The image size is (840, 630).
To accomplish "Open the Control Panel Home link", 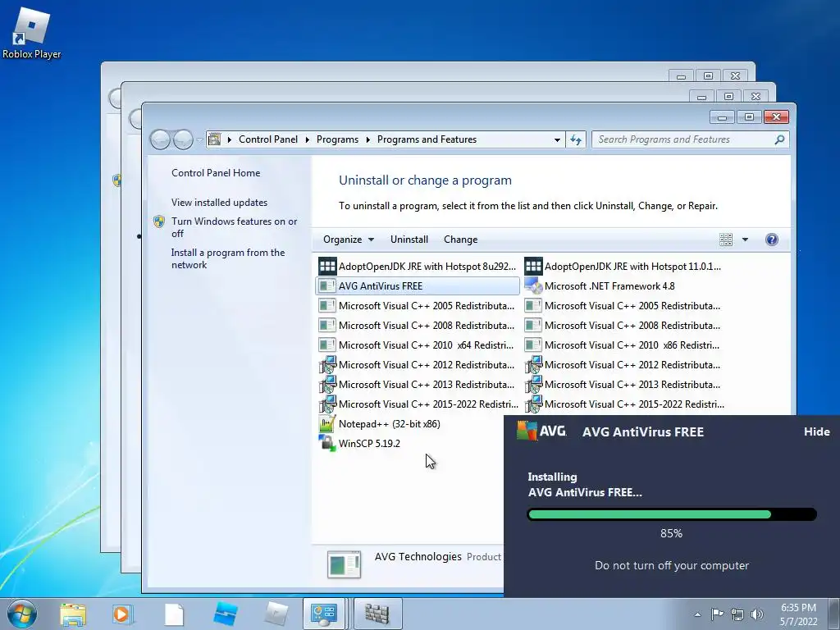I will (x=216, y=173).
